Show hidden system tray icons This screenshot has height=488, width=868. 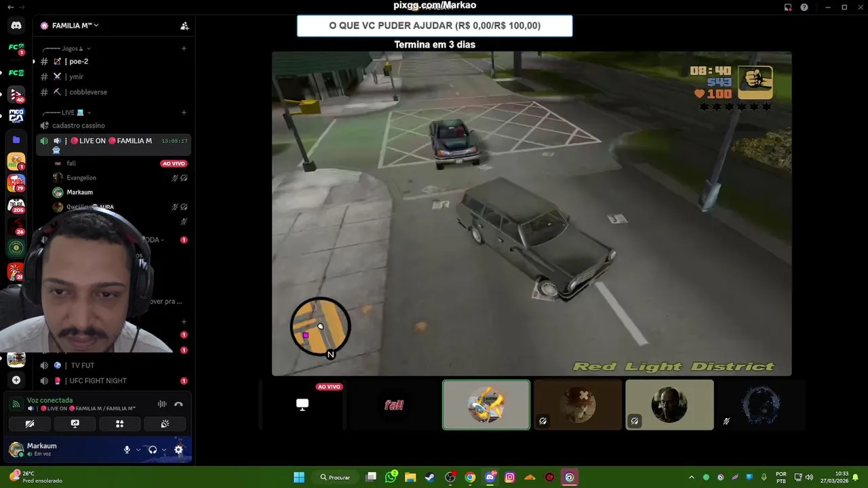pyautogui.click(x=692, y=477)
